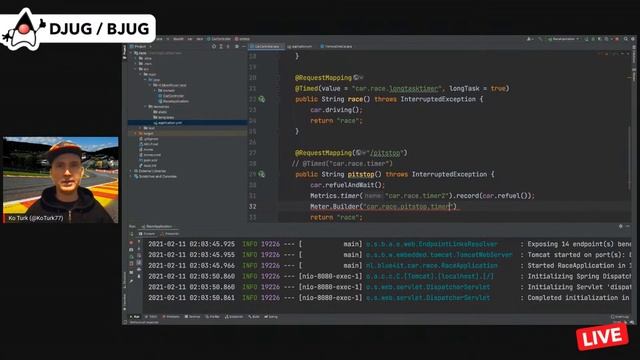Open the Event Log button

coord(620,317)
